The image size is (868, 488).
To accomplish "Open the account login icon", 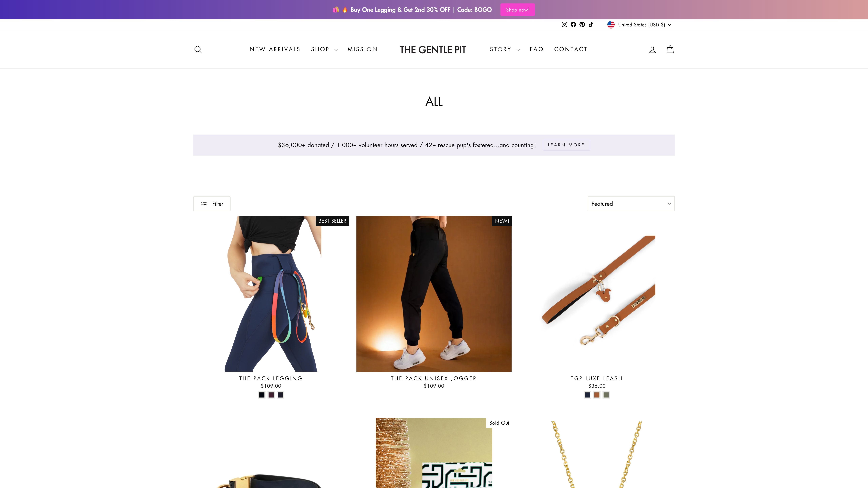I will (x=652, y=49).
